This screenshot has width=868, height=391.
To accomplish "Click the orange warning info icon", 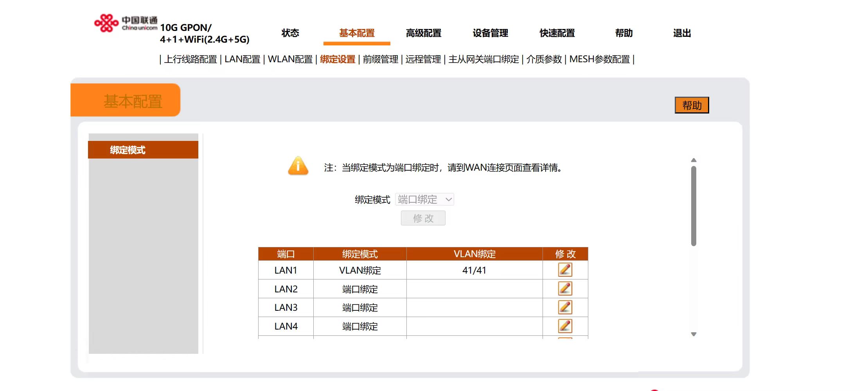I will tap(298, 166).
